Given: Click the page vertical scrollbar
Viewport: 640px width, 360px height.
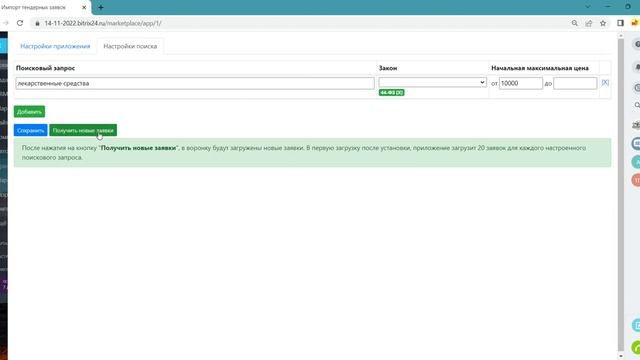Looking at the screenshot, I should point(621,196).
